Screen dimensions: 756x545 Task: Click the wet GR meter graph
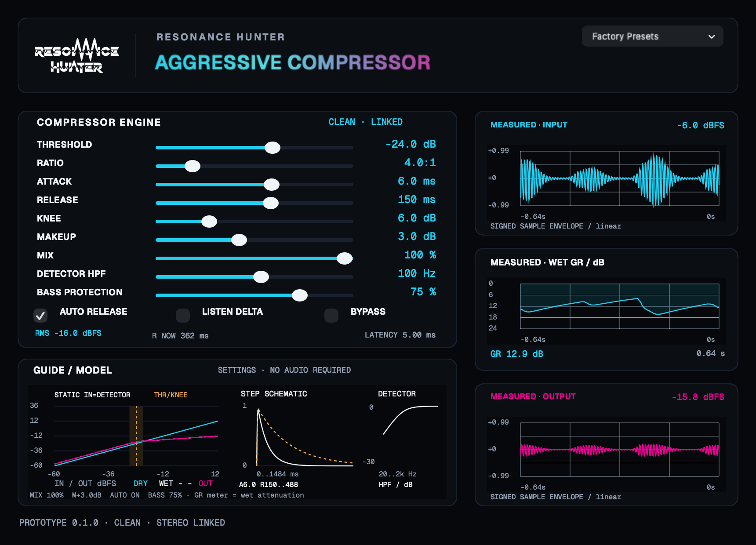pyautogui.click(x=620, y=306)
